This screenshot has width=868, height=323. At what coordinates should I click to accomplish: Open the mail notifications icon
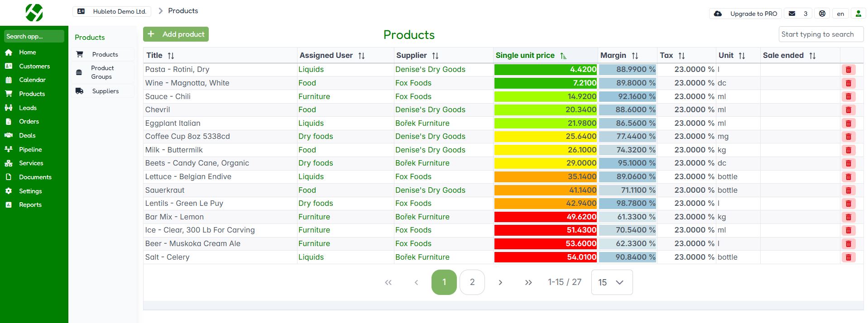click(x=792, y=14)
